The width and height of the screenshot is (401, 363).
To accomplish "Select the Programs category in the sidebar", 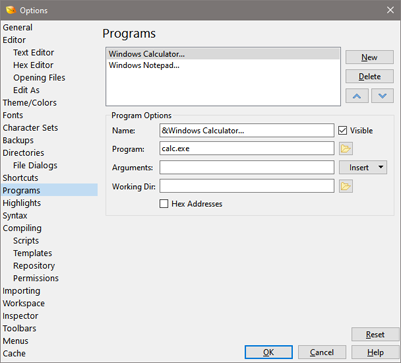I will (x=49, y=190).
